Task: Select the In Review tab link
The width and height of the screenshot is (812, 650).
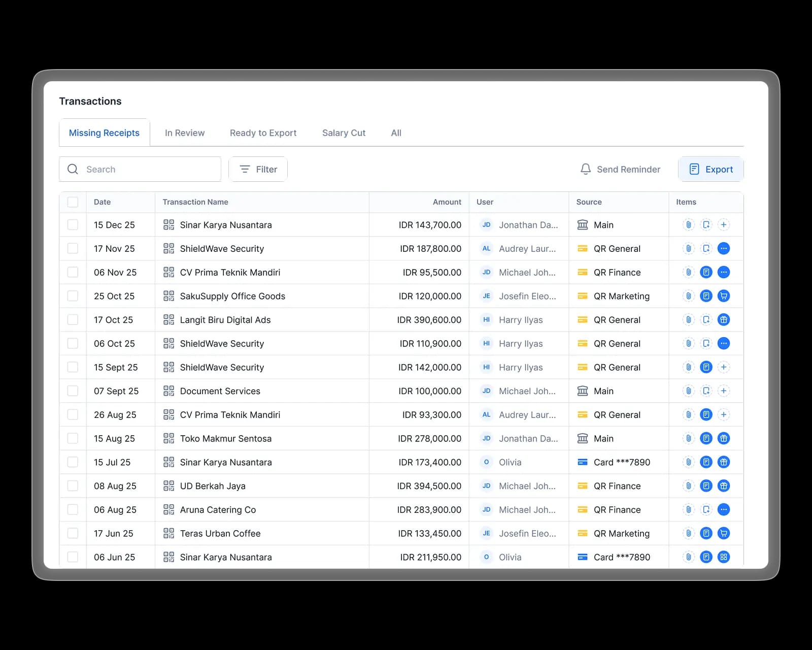Action: click(x=184, y=133)
